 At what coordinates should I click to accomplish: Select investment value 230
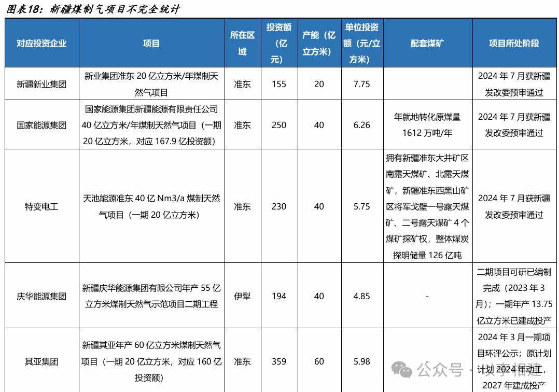(x=279, y=207)
